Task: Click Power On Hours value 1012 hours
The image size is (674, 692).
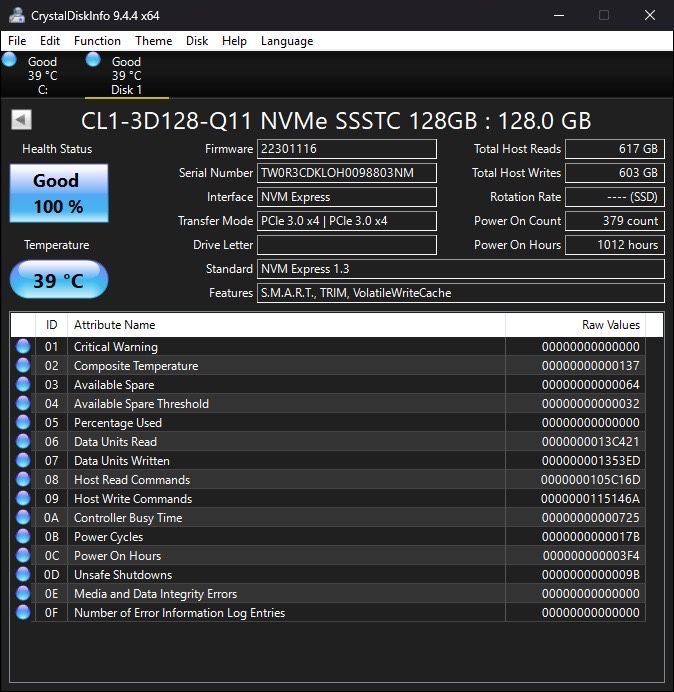Action: coord(615,244)
